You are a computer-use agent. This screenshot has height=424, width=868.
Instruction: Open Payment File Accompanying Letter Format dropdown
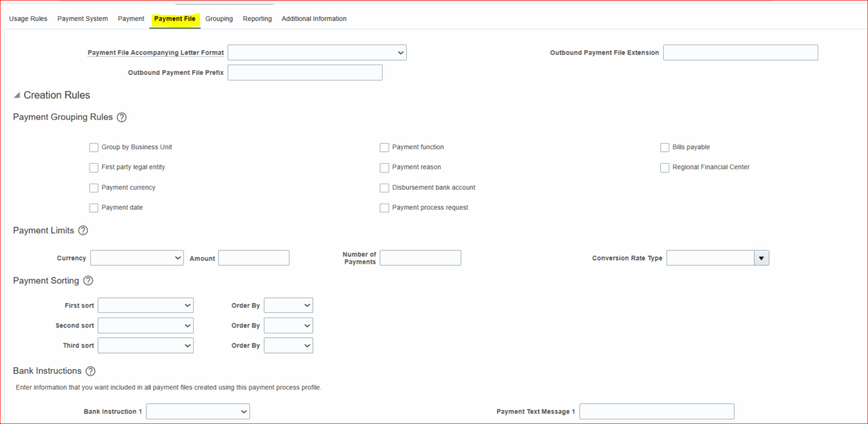click(x=317, y=52)
